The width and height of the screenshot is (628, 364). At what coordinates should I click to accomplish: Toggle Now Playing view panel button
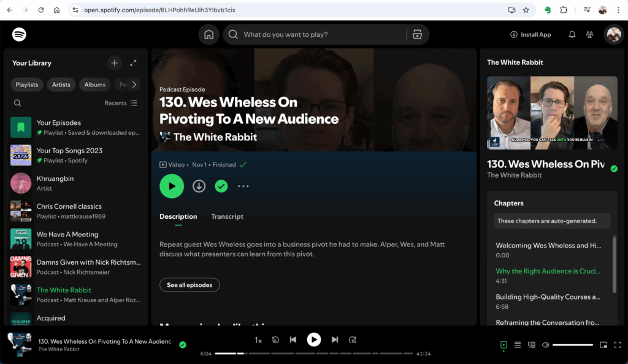(x=504, y=345)
